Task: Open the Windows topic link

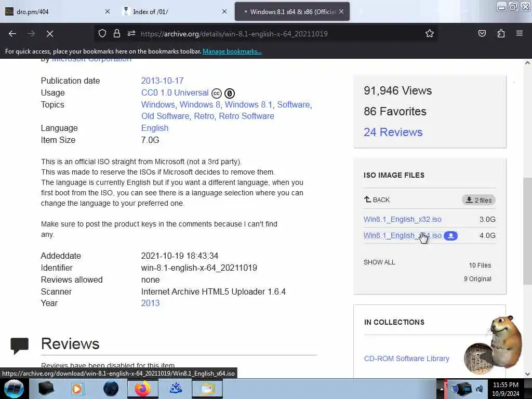Action: coord(158,104)
